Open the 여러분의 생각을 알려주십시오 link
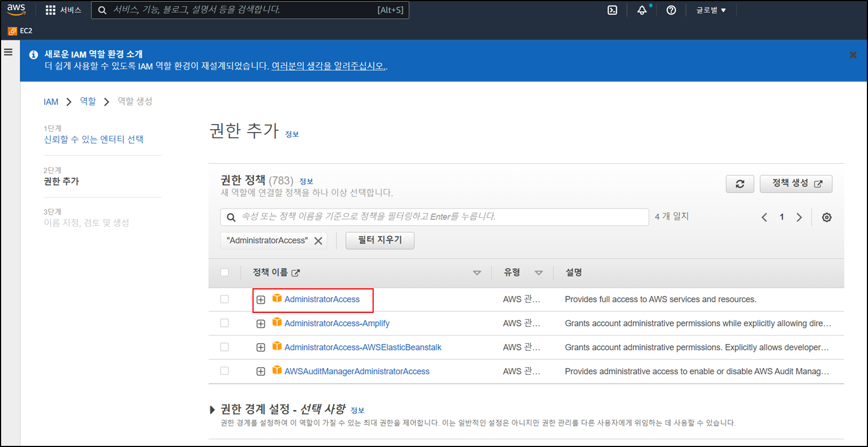868x447 pixels. pyautogui.click(x=328, y=66)
